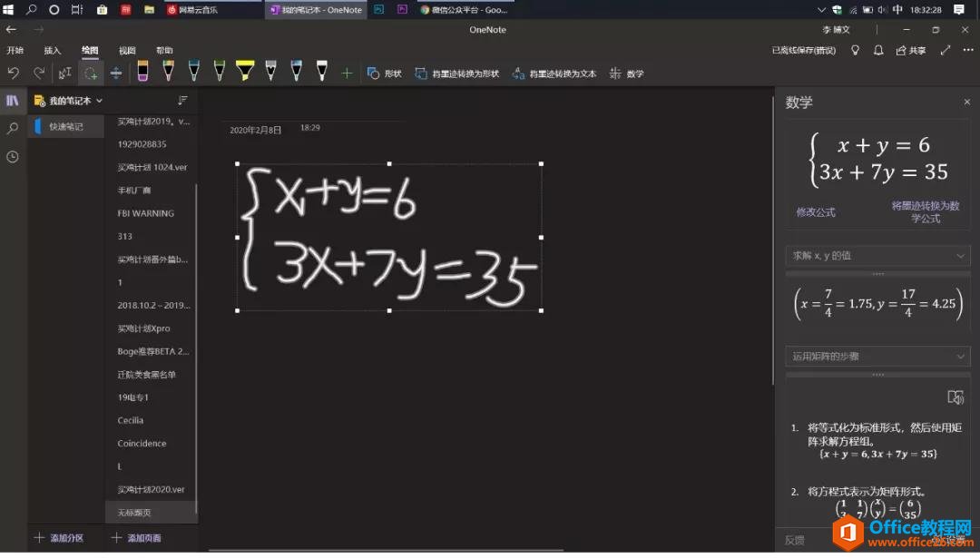Select the Lasso selection tool
980x558 pixels.
click(93, 73)
